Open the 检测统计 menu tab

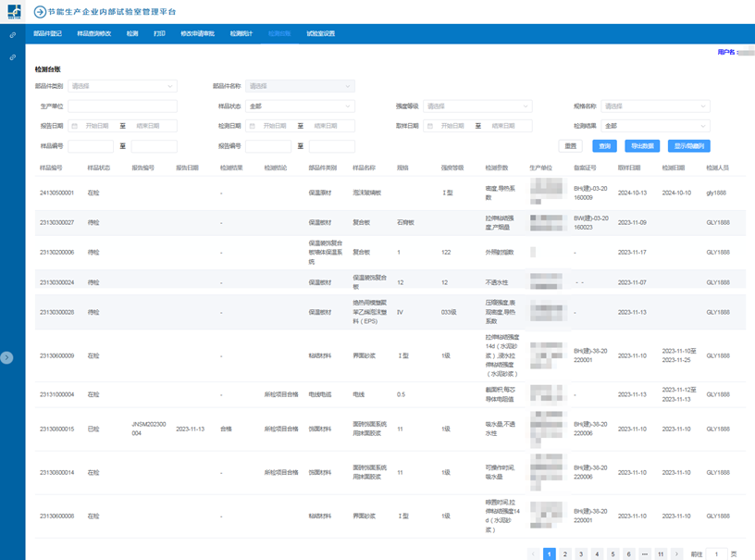[241, 33]
